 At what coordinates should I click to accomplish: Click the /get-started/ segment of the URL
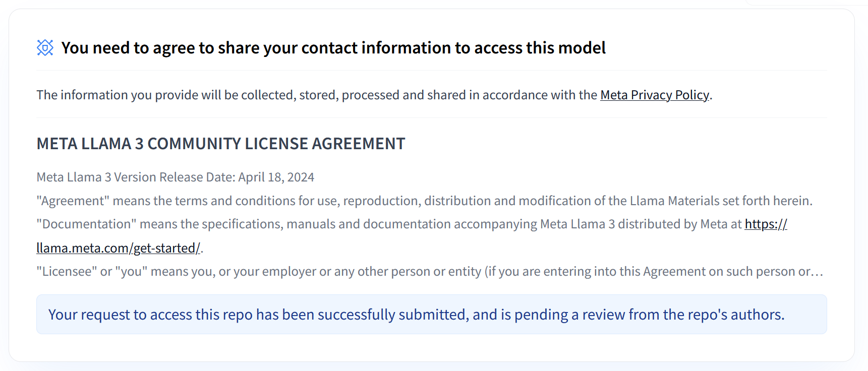(x=165, y=248)
